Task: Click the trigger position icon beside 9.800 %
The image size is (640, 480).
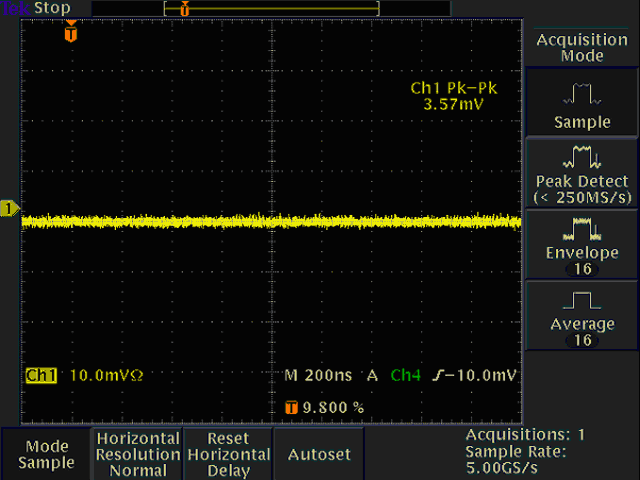Action: [x=291, y=407]
